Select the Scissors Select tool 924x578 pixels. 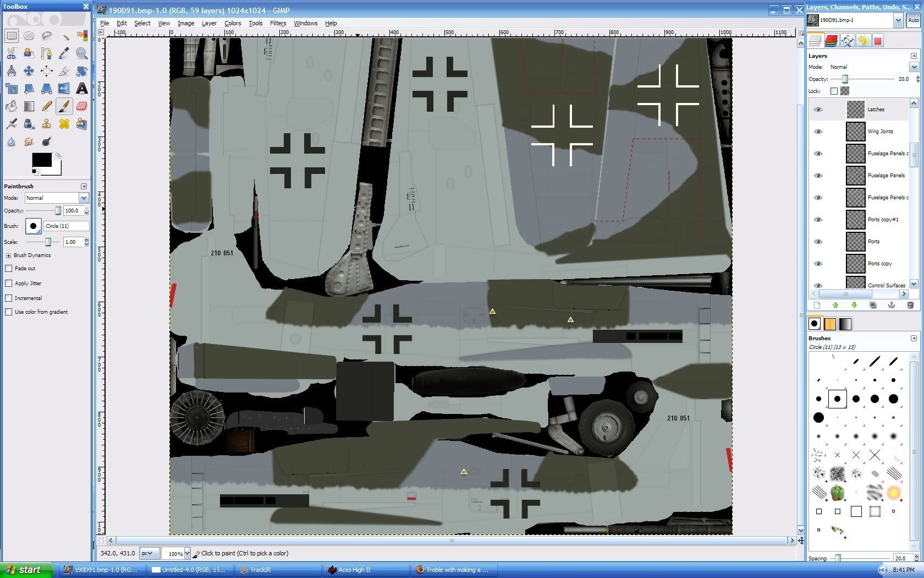pos(12,53)
